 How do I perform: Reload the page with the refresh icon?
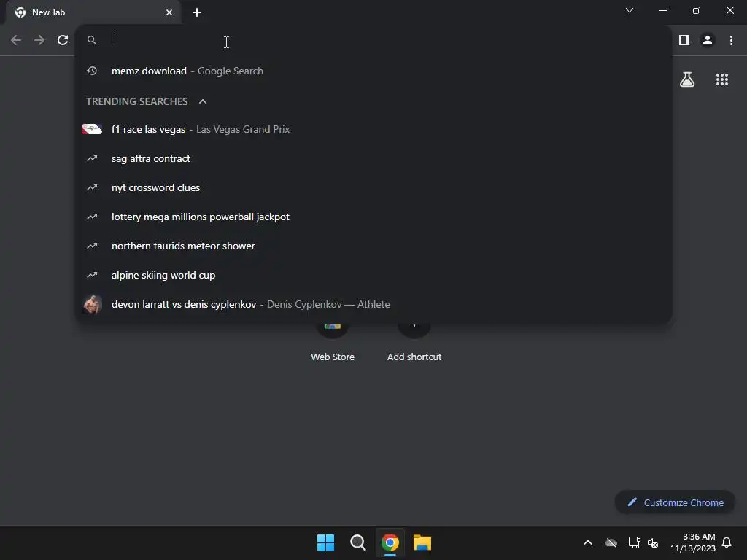tap(63, 41)
